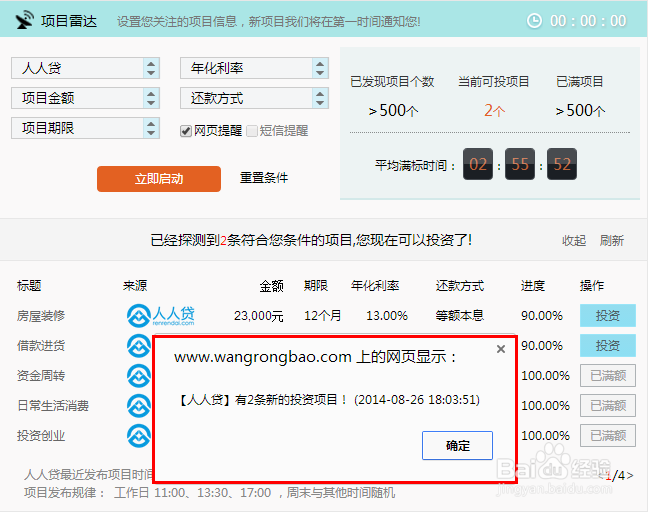Collapse the results list with 收起
The height and width of the screenshot is (512, 648).
[574, 241]
